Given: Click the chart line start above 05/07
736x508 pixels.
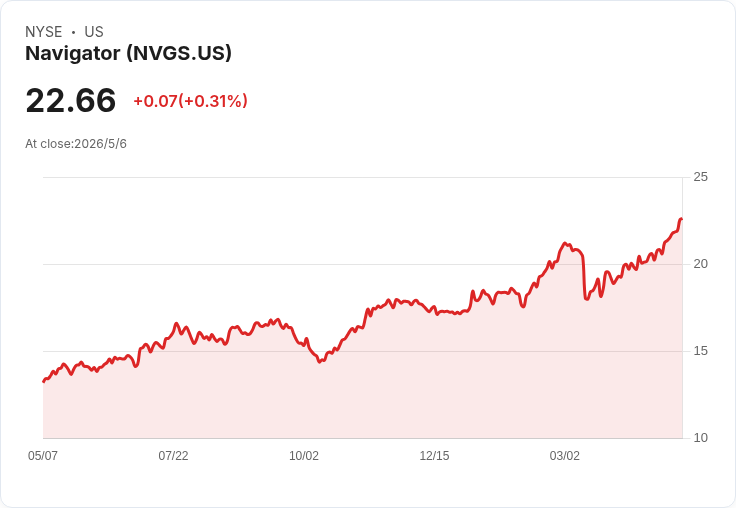Looking at the screenshot, I should pyautogui.click(x=44, y=381).
